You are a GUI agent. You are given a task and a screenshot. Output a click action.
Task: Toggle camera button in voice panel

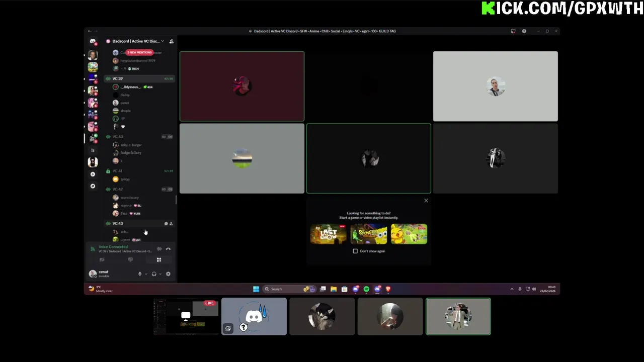pyautogui.click(x=102, y=260)
